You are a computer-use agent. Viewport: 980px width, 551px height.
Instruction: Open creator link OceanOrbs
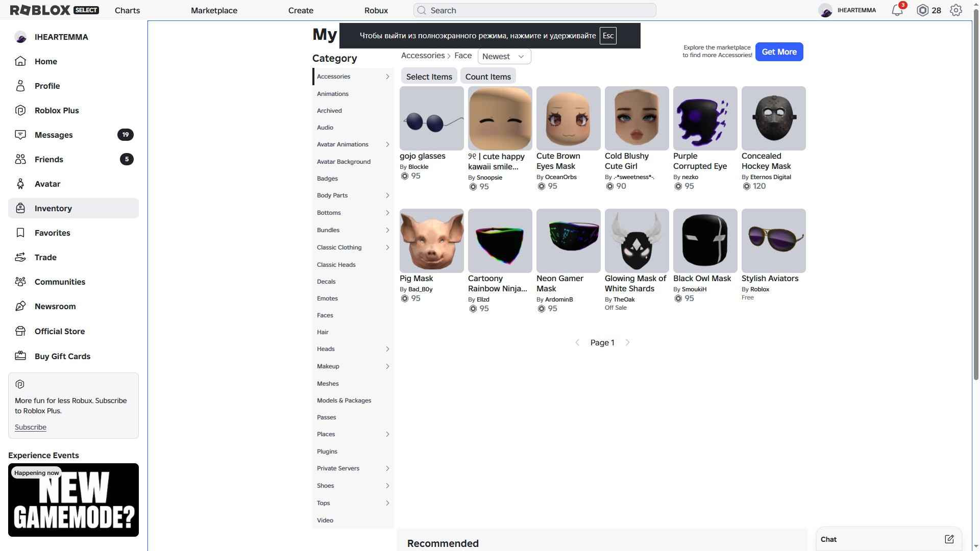coord(560,177)
